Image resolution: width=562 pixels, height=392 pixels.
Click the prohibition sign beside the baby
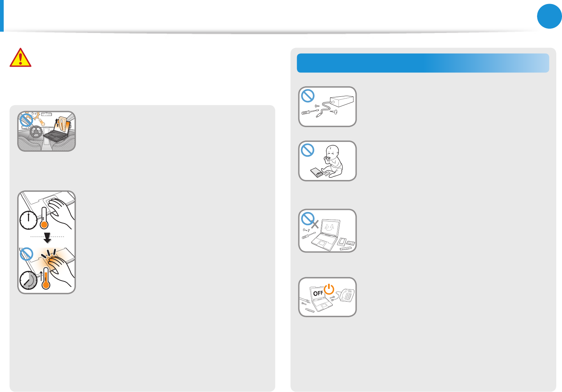[307, 150]
